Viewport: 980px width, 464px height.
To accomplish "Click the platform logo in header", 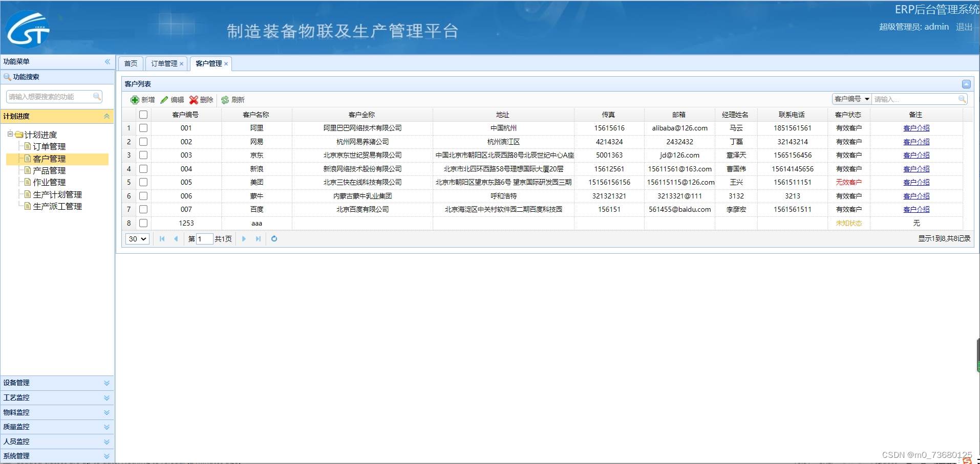I will pyautogui.click(x=28, y=29).
